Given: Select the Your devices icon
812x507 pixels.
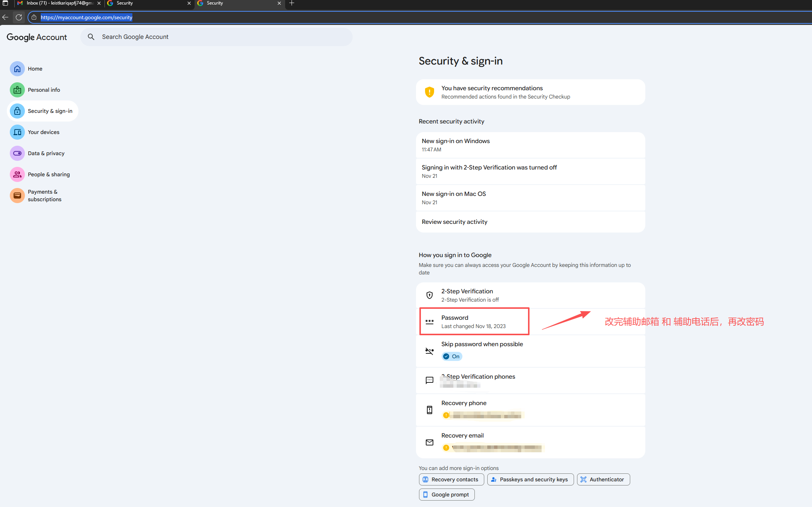Looking at the screenshot, I should pos(17,132).
